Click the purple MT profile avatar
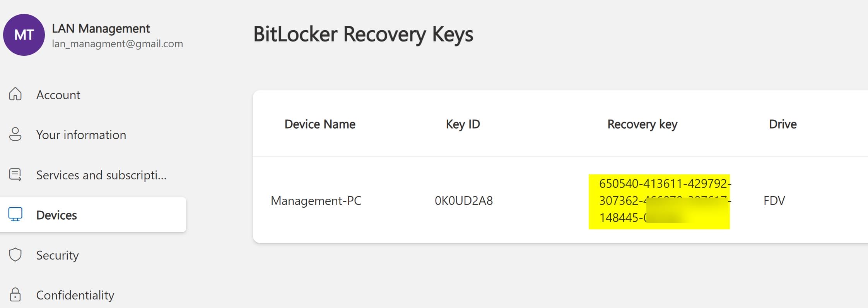Screen dimensions: 868x308 click(x=24, y=35)
